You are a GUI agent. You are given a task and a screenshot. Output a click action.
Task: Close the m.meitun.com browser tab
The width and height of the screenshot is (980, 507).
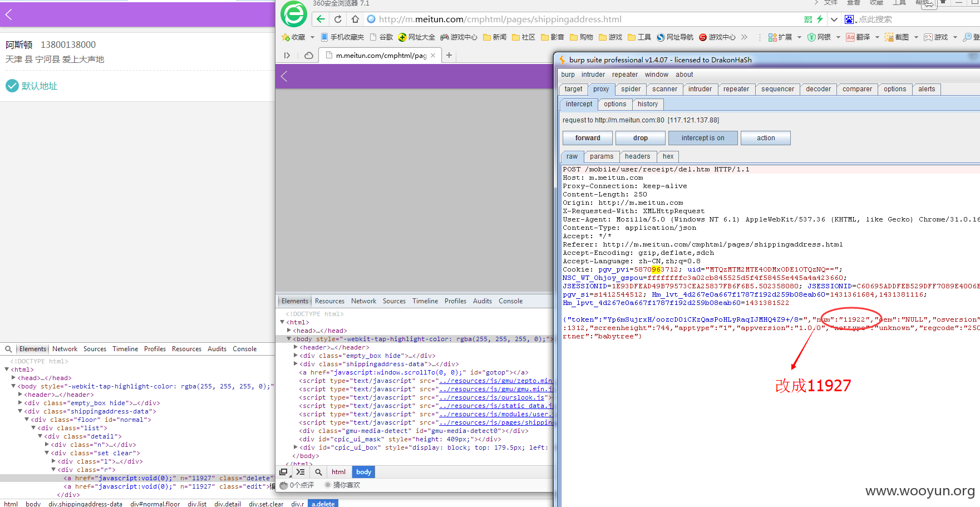point(433,55)
